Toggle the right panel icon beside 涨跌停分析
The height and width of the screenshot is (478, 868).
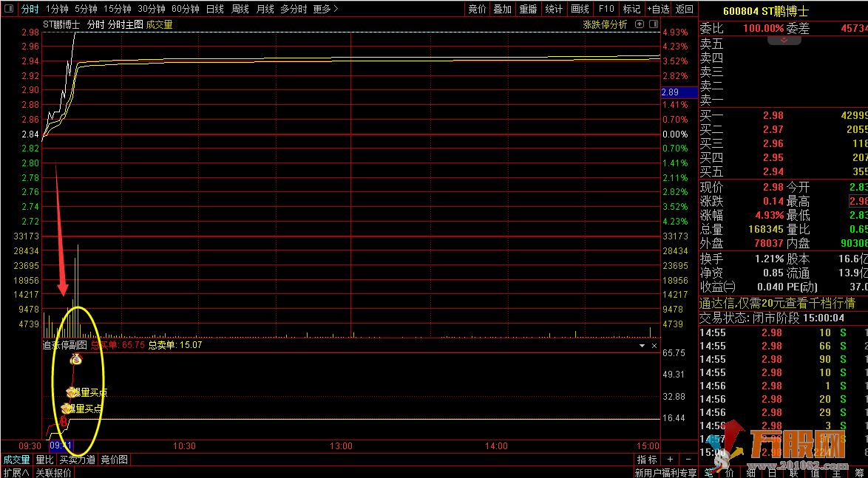pos(652,24)
